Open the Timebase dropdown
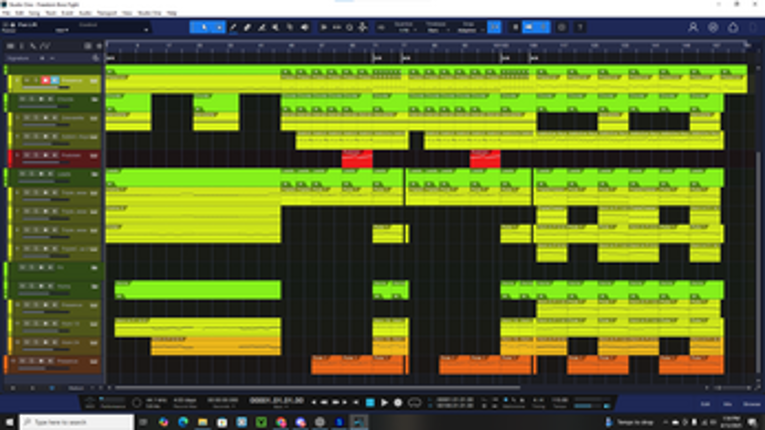 [x=436, y=28]
